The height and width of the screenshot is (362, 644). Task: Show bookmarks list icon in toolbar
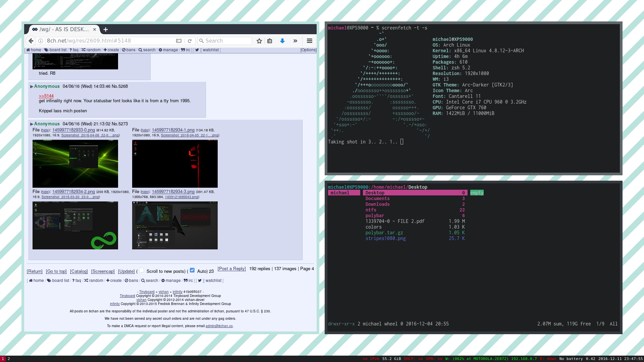pos(270,41)
